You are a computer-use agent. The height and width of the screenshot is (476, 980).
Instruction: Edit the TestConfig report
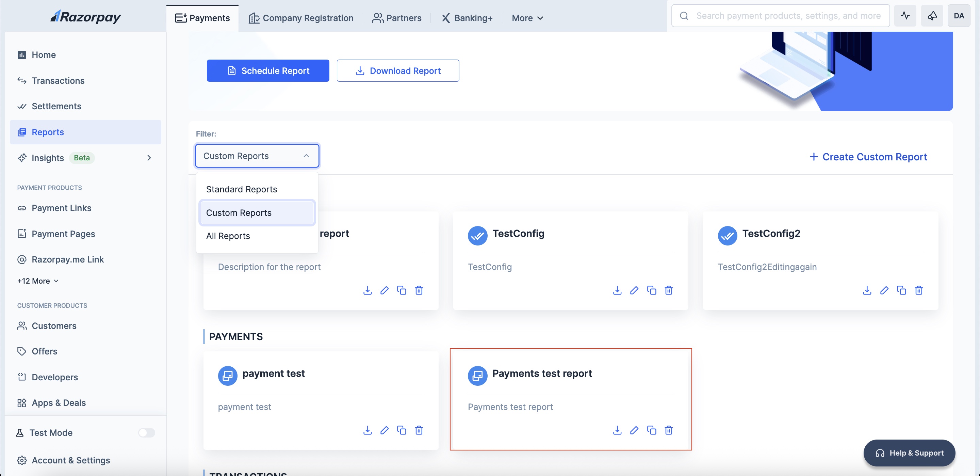[634, 290]
